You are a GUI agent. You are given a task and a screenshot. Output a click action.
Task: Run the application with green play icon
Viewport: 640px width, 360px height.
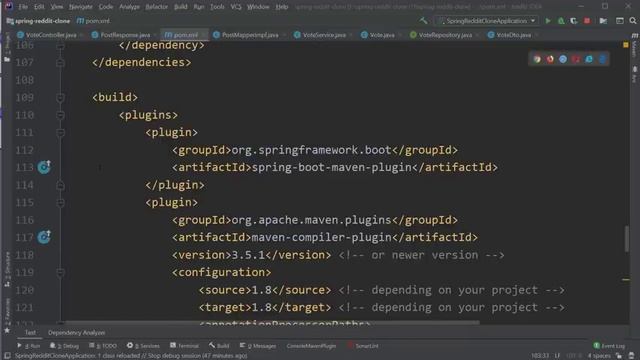tap(548, 20)
